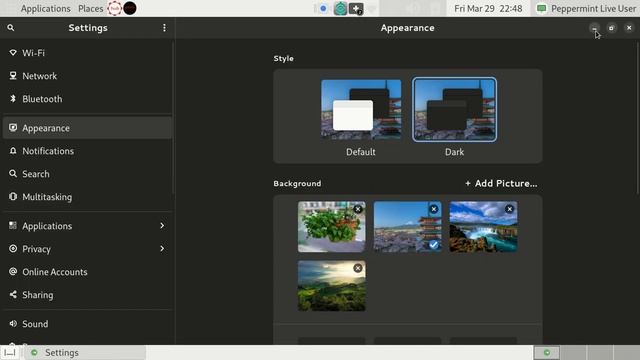This screenshot has height=360, width=640.
Task: Go to Online Accounts settings
Action: pyautogui.click(x=87, y=271)
